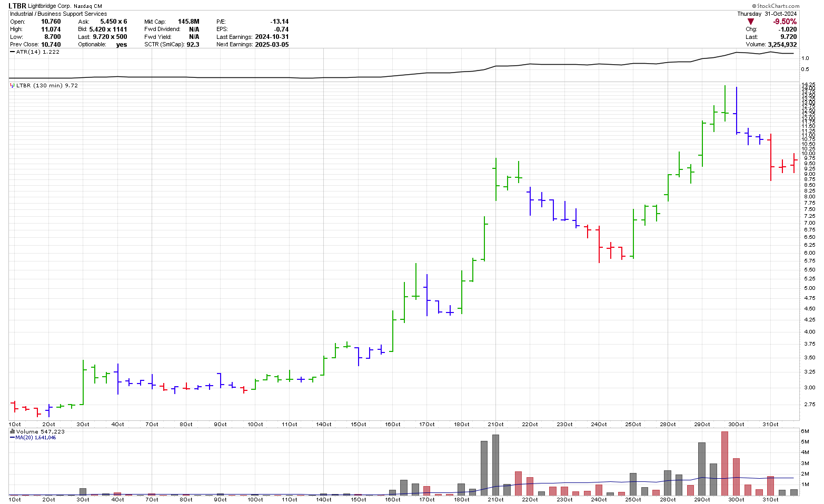Click 28Oct date label under price chart
The image size is (824, 504).
(x=668, y=425)
